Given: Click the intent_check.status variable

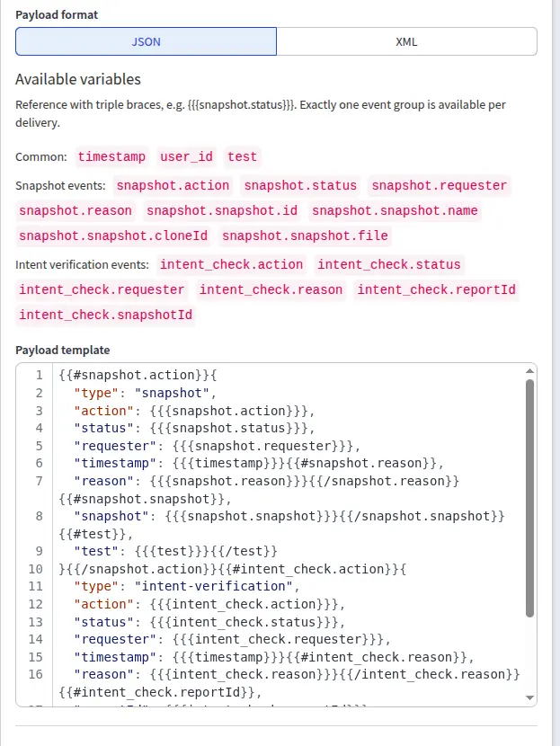Looking at the screenshot, I should click(x=389, y=264).
